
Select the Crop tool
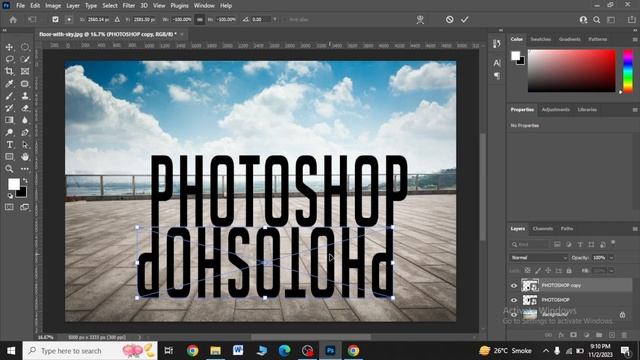(x=9, y=71)
